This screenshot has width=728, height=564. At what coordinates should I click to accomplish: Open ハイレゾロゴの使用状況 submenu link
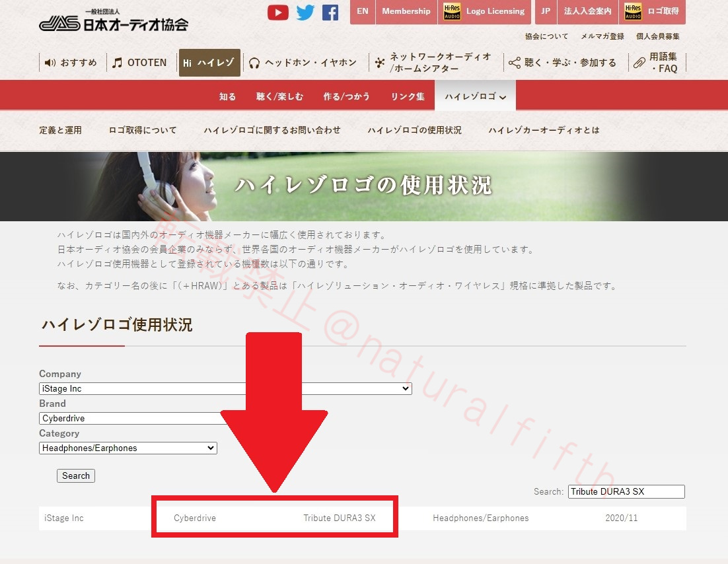click(415, 131)
